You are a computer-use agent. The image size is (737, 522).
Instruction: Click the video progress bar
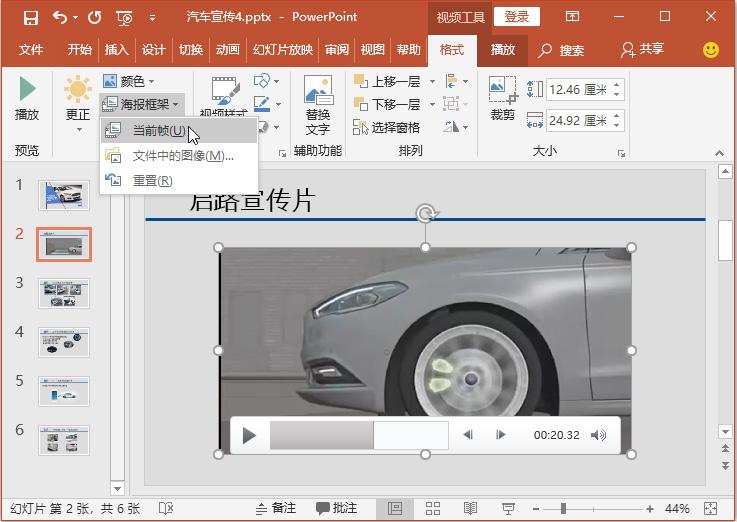(359, 435)
